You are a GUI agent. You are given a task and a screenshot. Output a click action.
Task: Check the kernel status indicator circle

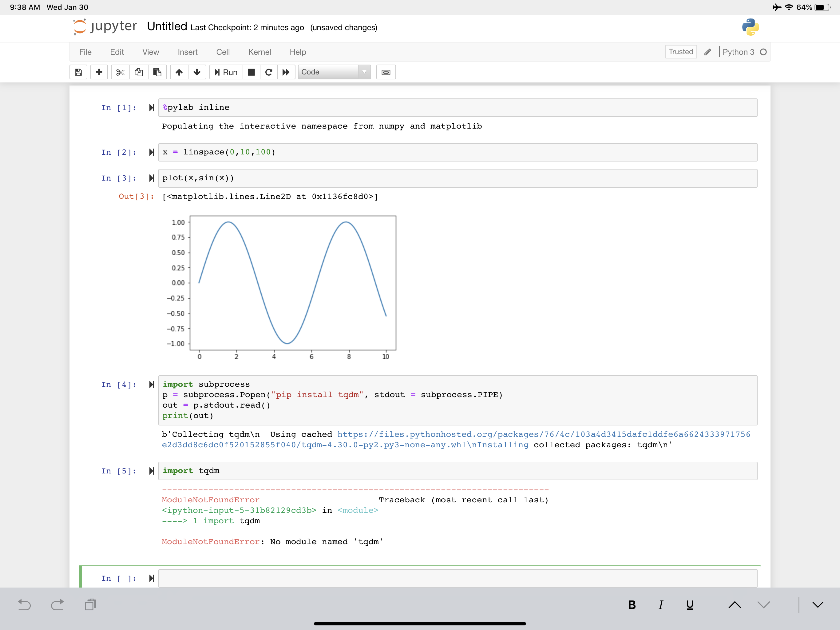coord(764,52)
